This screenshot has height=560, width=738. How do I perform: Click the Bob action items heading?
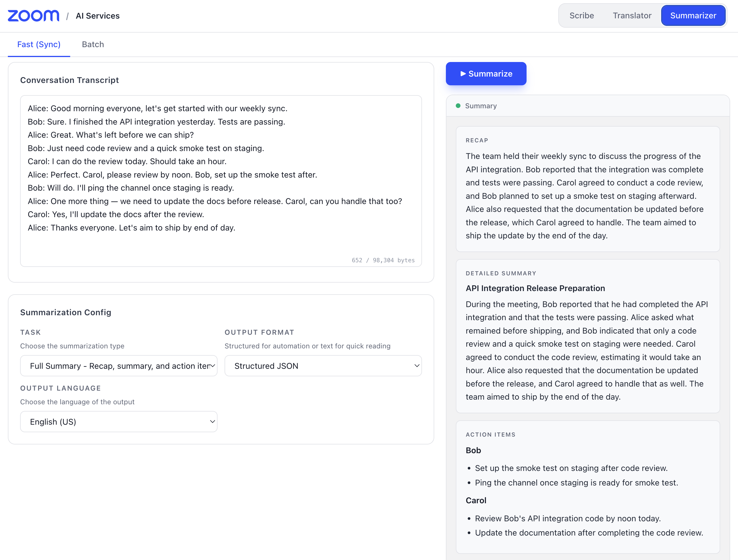(473, 450)
